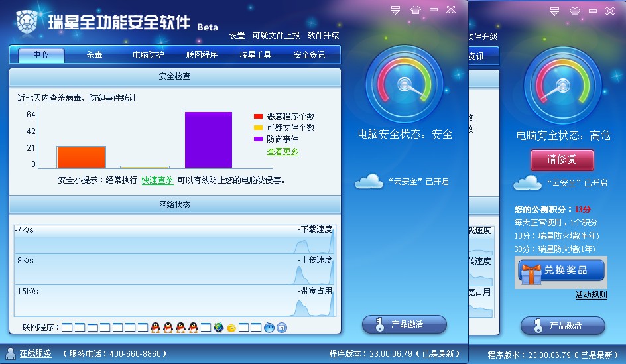Image resolution: width=626 pixels, height=364 pixels.
Task: Click the cloud icon in left window
Action: click(x=369, y=181)
